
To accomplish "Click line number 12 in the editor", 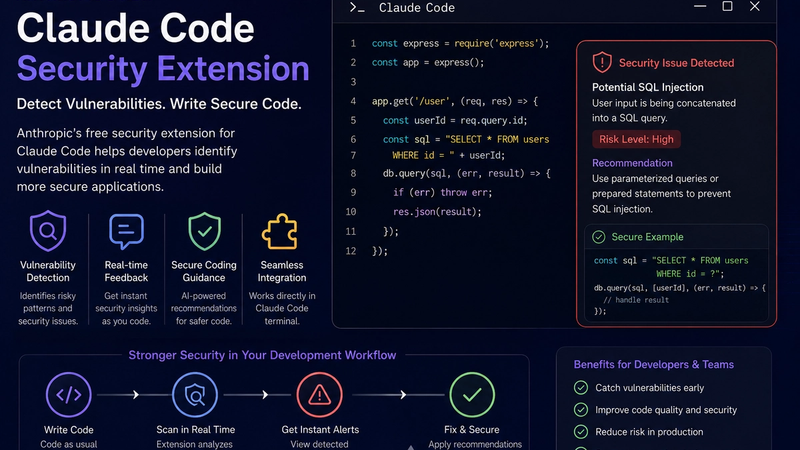I will click(x=351, y=251).
